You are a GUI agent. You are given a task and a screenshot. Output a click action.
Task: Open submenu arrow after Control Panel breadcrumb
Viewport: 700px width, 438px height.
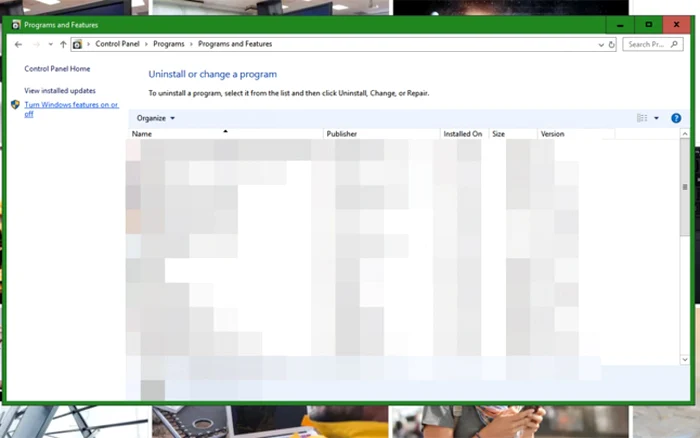[146, 44]
